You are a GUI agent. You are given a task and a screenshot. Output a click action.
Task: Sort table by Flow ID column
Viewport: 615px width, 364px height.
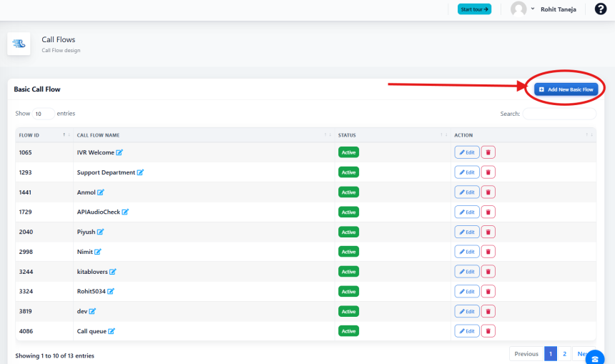click(43, 135)
